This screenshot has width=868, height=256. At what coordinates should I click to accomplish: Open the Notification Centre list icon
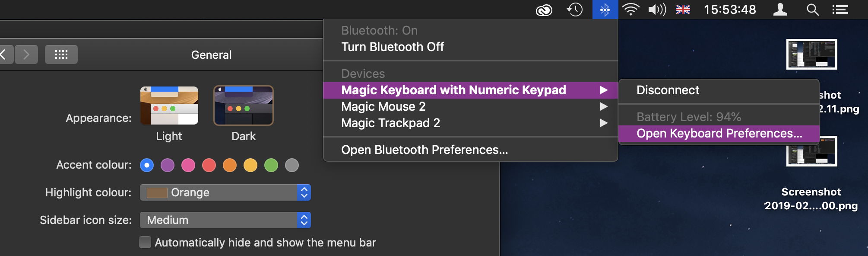tap(840, 10)
